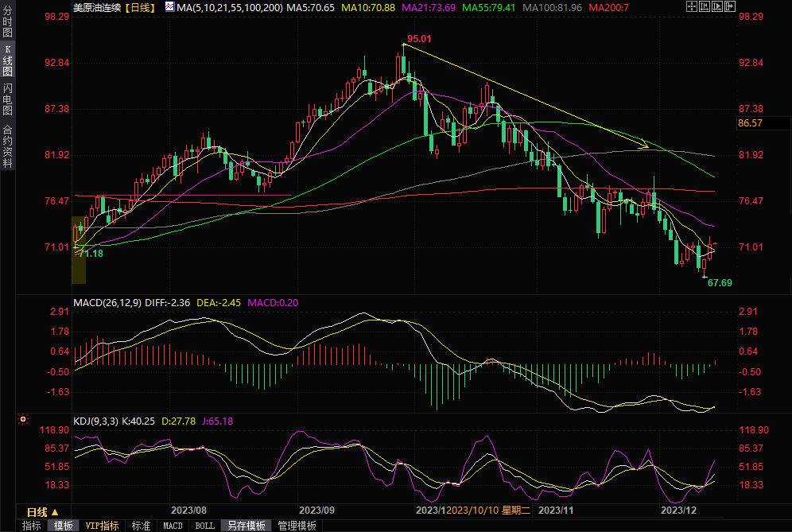Click the KDJ(9,3,3) indicator label
Viewport: 792px width, 532px height.
point(95,421)
